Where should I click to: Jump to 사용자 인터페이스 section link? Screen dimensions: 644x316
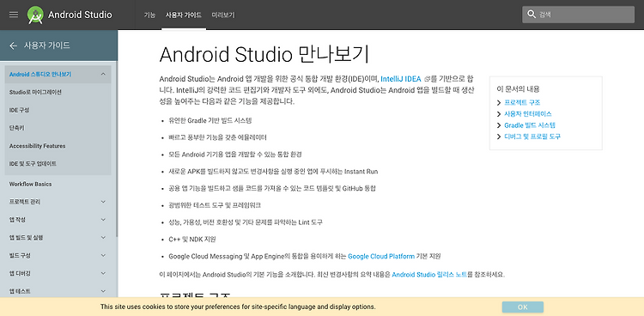click(528, 114)
